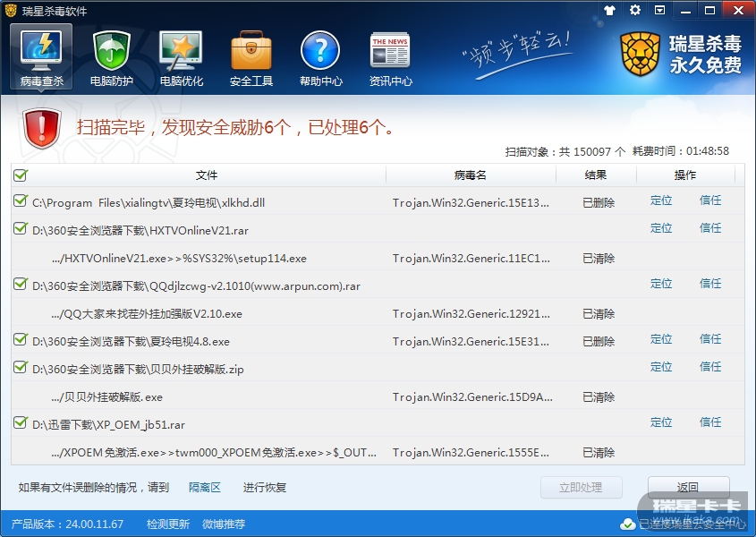Open the 电脑防护 shield umbrella section
Viewport: 756px width, 537px height.
111,57
